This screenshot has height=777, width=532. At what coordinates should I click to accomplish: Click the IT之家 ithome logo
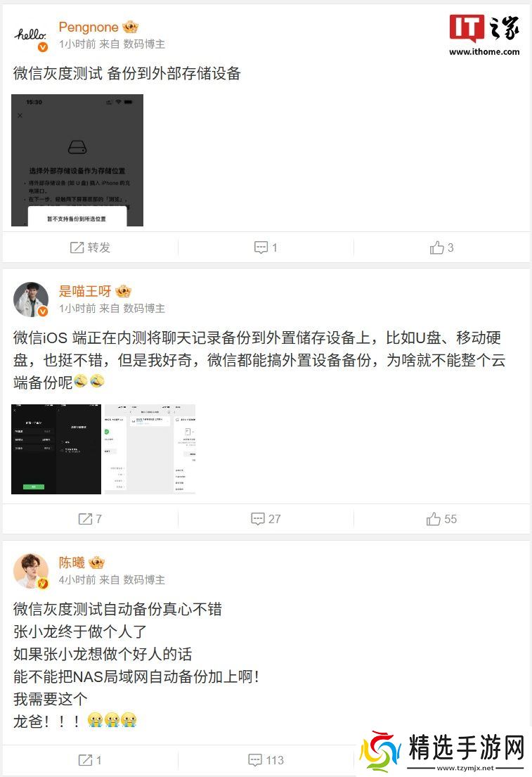(484, 34)
